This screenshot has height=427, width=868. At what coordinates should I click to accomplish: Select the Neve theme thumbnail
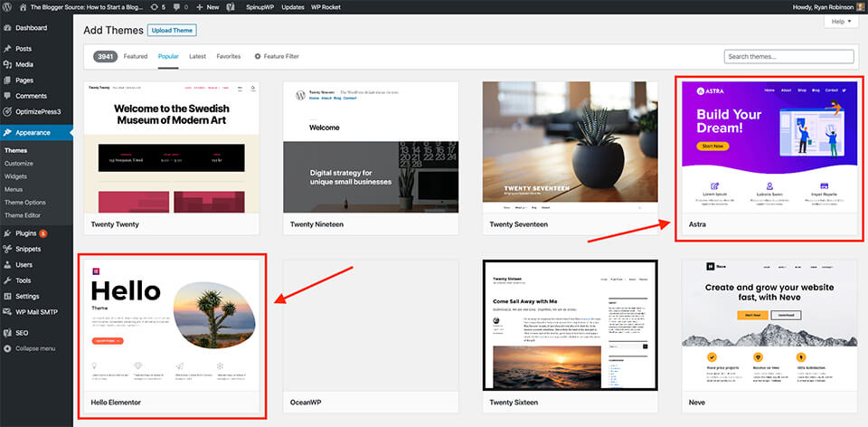pos(769,325)
